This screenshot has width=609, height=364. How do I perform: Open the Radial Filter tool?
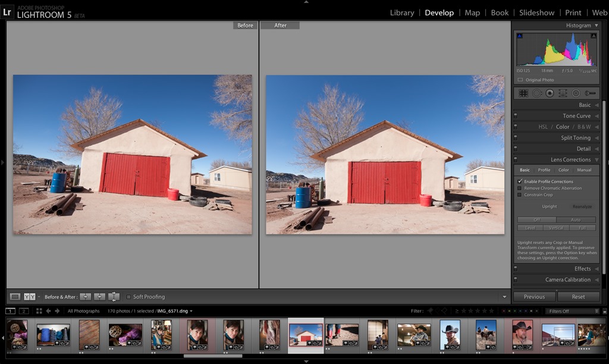point(576,93)
